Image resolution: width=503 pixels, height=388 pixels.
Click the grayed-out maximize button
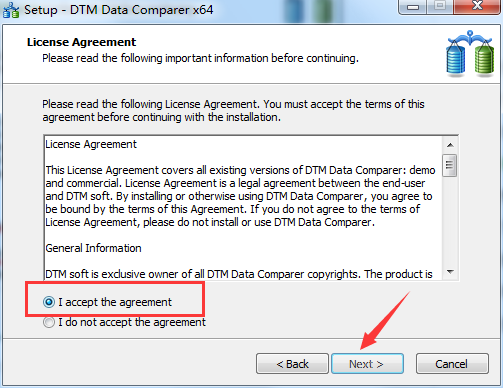point(440,6)
